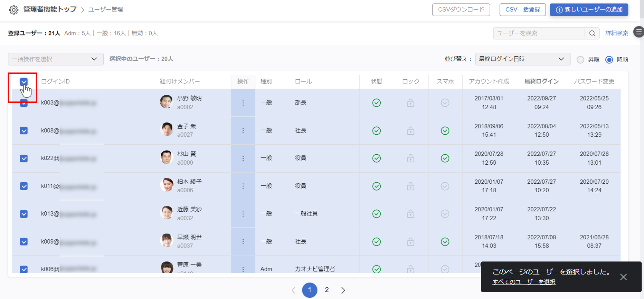Click avatar of 小野 敏明
This screenshot has height=299, width=644.
tap(166, 102)
